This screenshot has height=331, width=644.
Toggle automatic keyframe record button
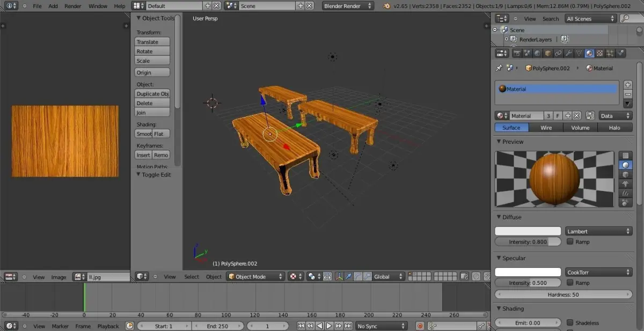coord(420,326)
